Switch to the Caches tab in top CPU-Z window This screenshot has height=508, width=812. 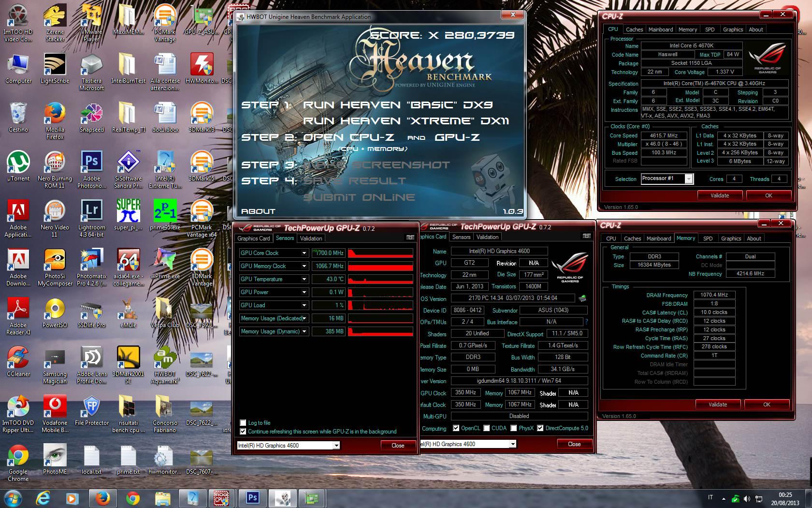[x=634, y=30]
